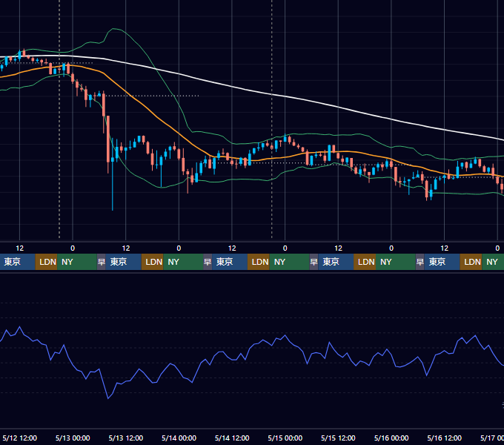Click the 東京 session block for 5/16
Image resolution: width=504 pixels, height=445 pixels.
(442, 262)
